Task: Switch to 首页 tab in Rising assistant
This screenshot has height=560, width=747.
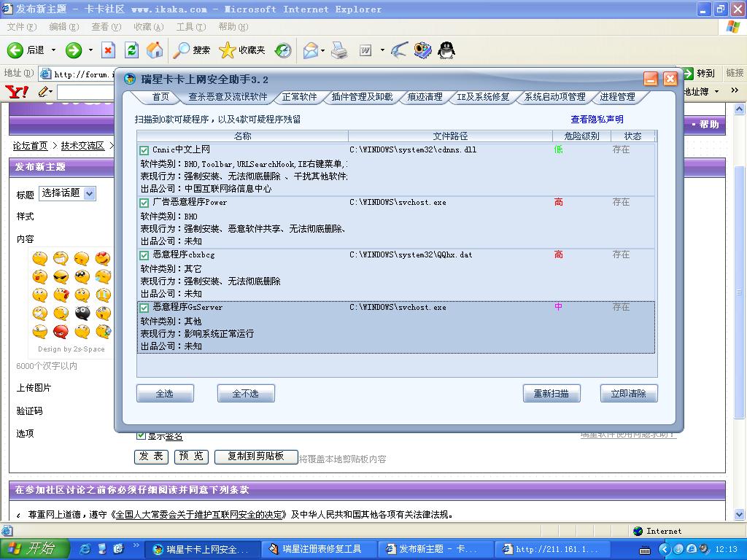Action: point(160,97)
